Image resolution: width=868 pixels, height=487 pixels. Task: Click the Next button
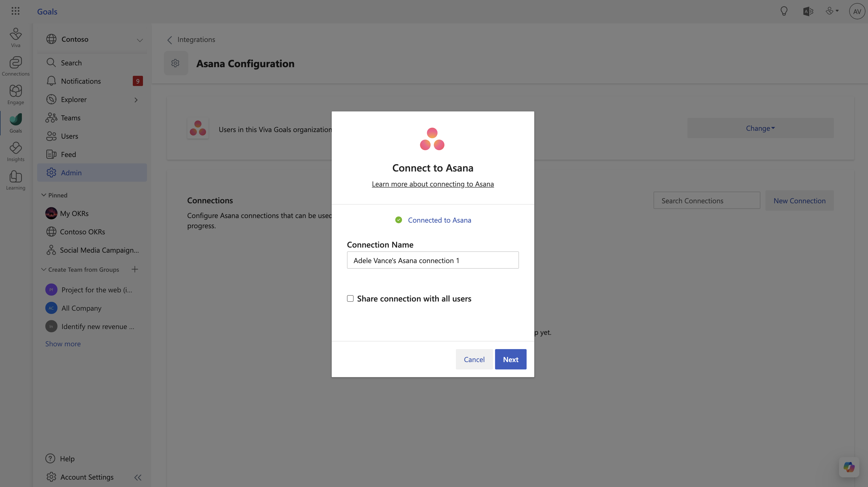tap(511, 359)
